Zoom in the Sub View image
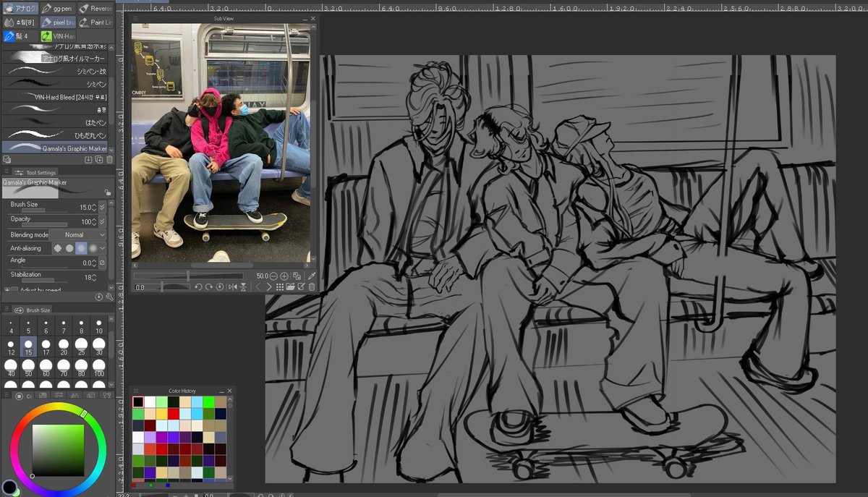Image resolution: width=868 pixels, height=497 pixels. [284, 276]
